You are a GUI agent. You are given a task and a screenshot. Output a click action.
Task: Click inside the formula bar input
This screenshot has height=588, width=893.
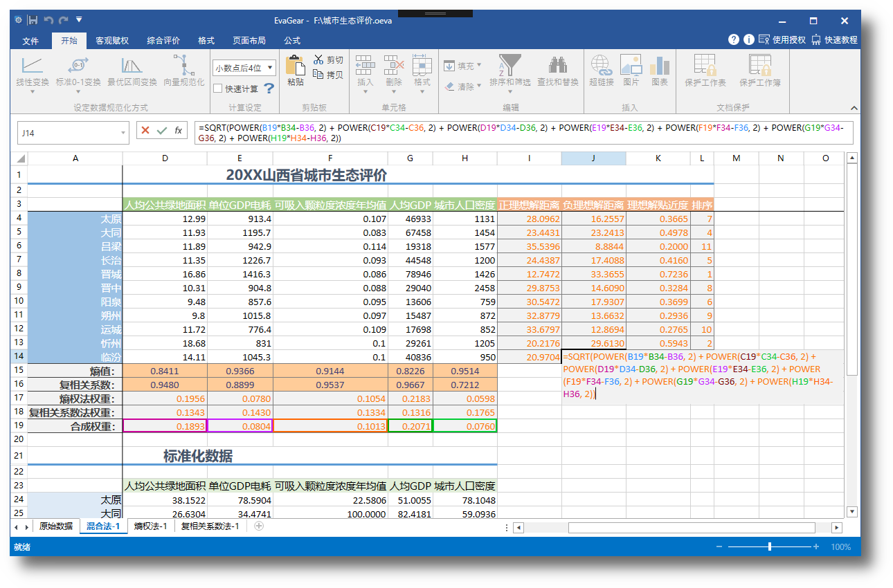[x=524, y=133]
